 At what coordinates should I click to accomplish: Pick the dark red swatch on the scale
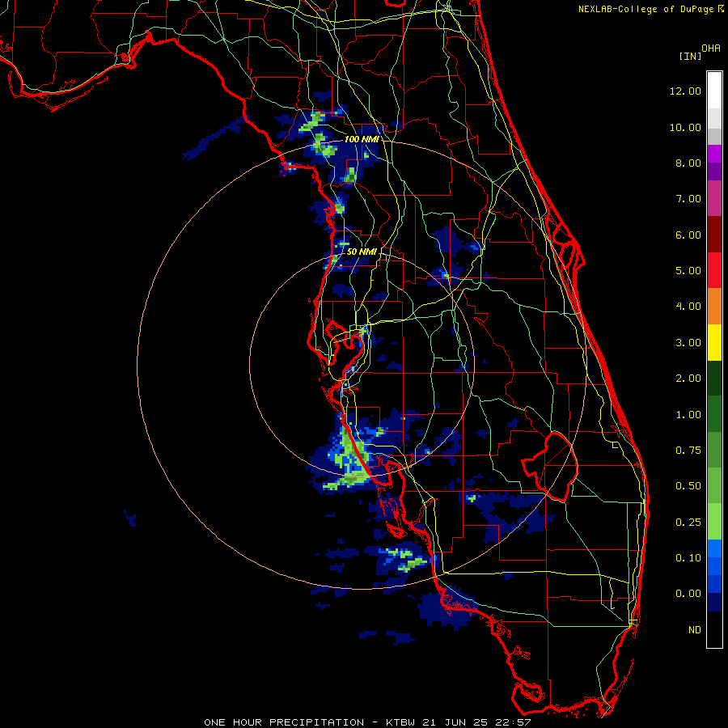click(714, 235)
